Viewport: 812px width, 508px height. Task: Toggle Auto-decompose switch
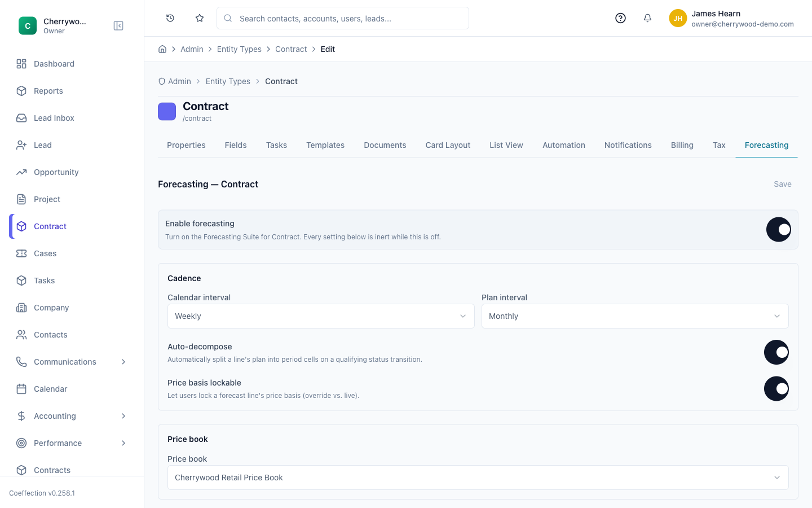click(x=776, y=352)
